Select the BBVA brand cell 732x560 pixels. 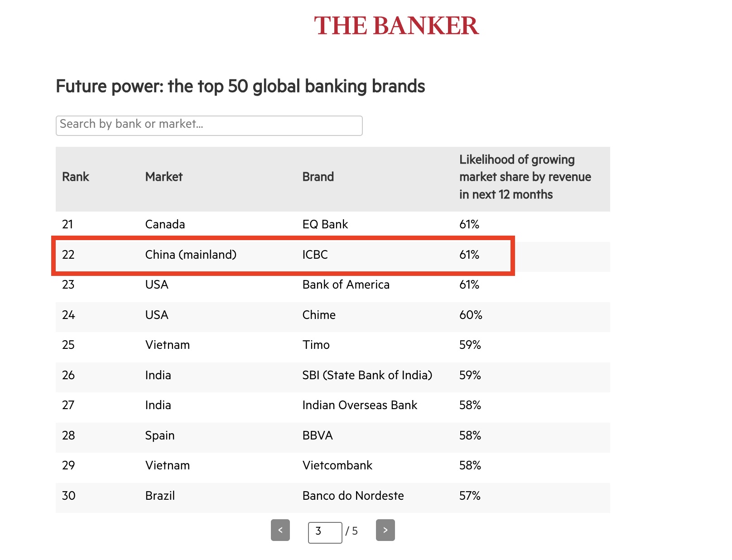coord(318,435)
